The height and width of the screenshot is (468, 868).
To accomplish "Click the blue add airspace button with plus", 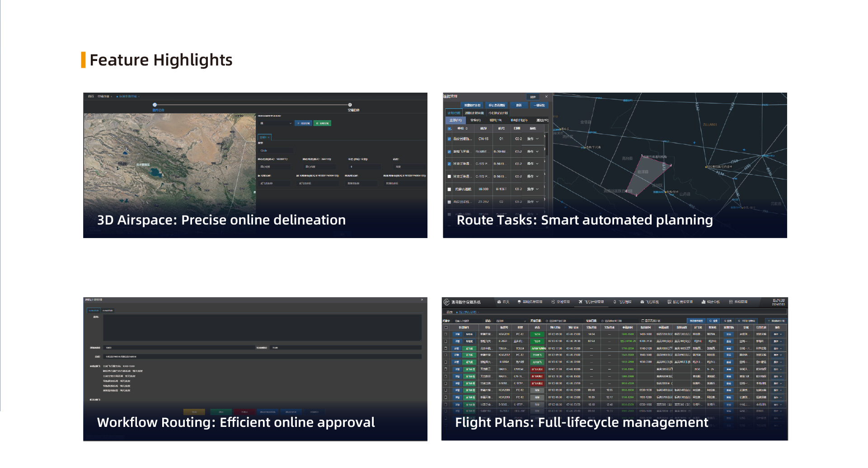I will coord(304,123).
